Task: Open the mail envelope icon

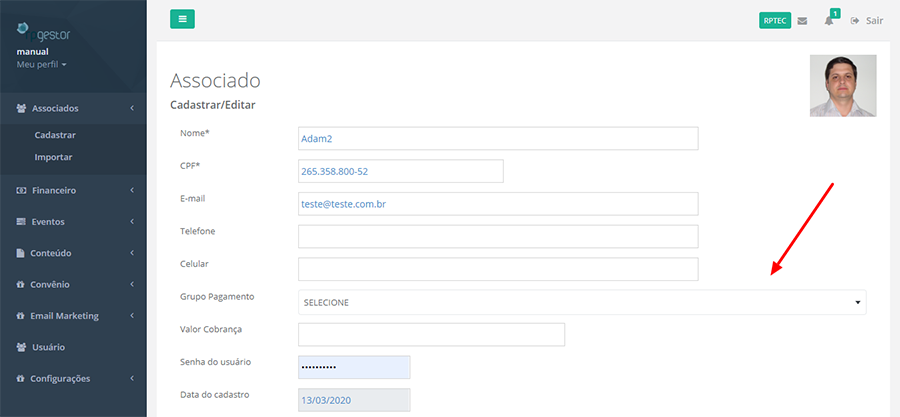Action: pos(802,20)
